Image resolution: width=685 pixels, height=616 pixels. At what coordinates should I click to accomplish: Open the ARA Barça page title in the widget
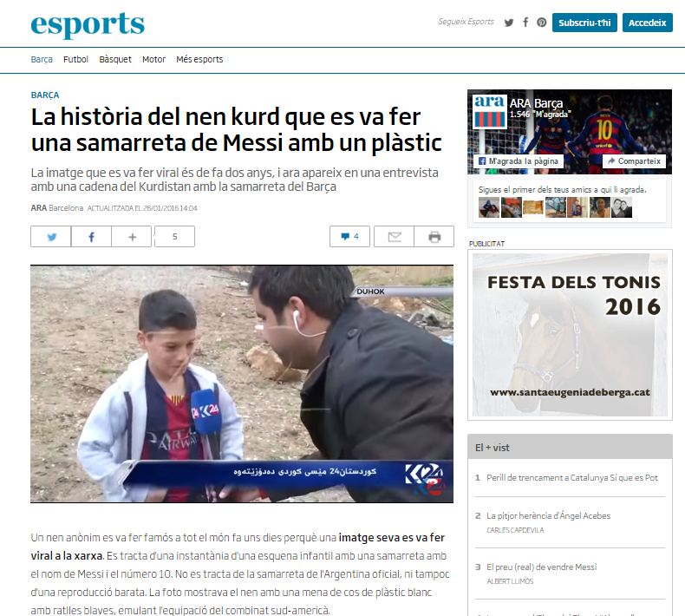click(x=537, y=103)
